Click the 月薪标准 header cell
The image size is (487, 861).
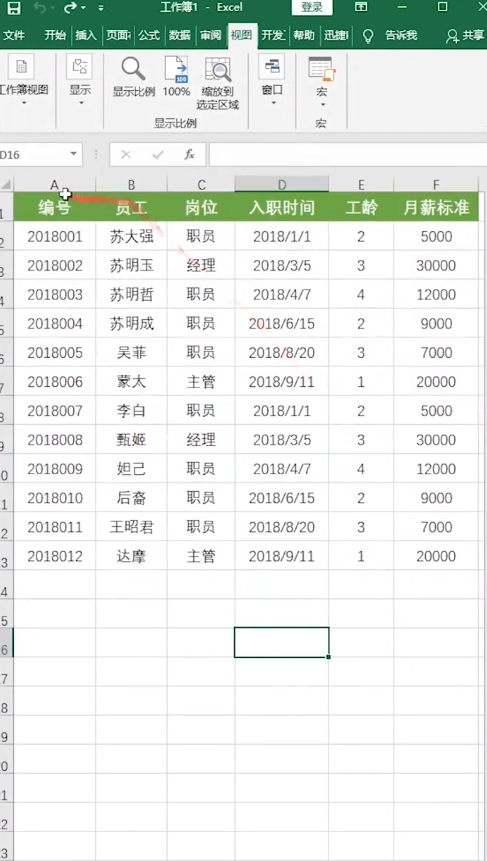click(436, 207)
